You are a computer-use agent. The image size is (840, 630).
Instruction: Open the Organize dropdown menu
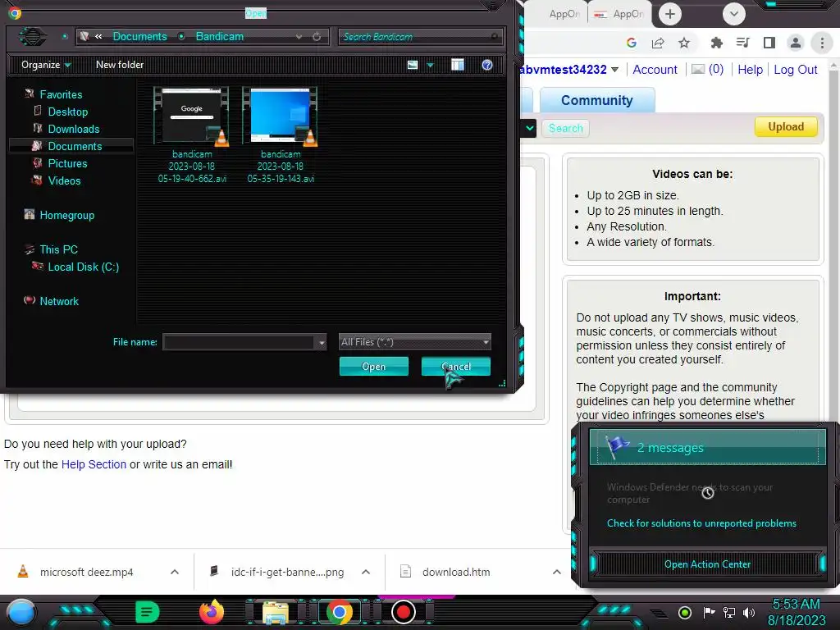(x=46, y=65)
